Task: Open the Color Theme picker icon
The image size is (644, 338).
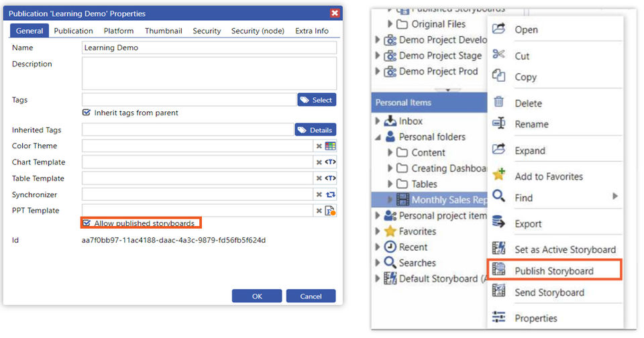Action: click(x=330, y=146)
